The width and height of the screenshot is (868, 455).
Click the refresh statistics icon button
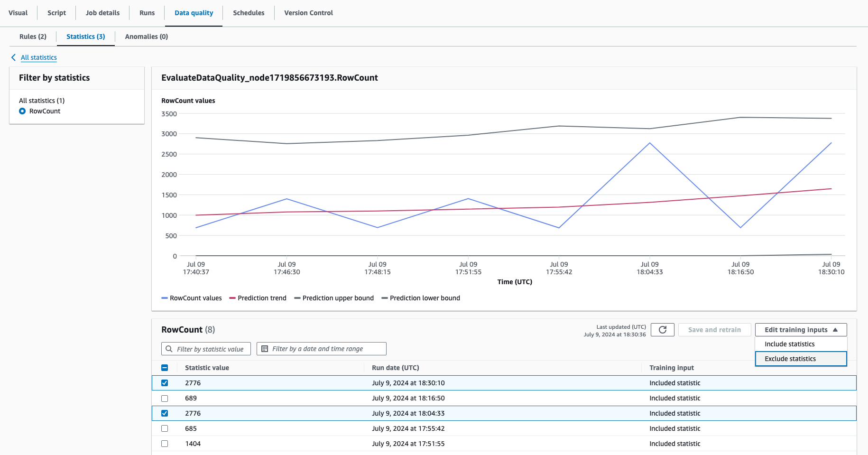pos(662,330)
